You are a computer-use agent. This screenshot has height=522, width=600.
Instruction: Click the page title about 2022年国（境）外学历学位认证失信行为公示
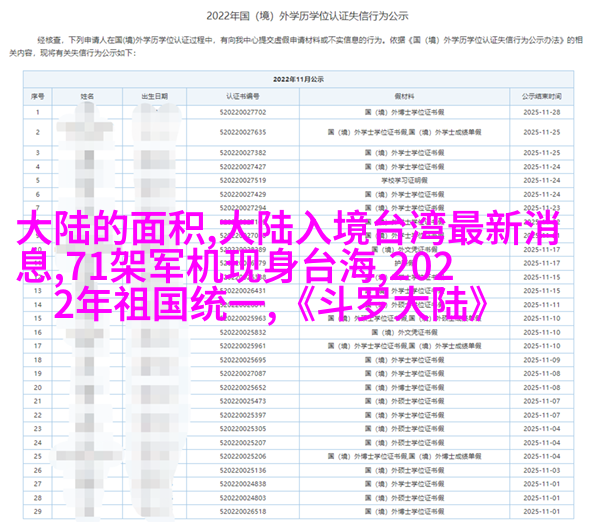click(x=307, y=16)
